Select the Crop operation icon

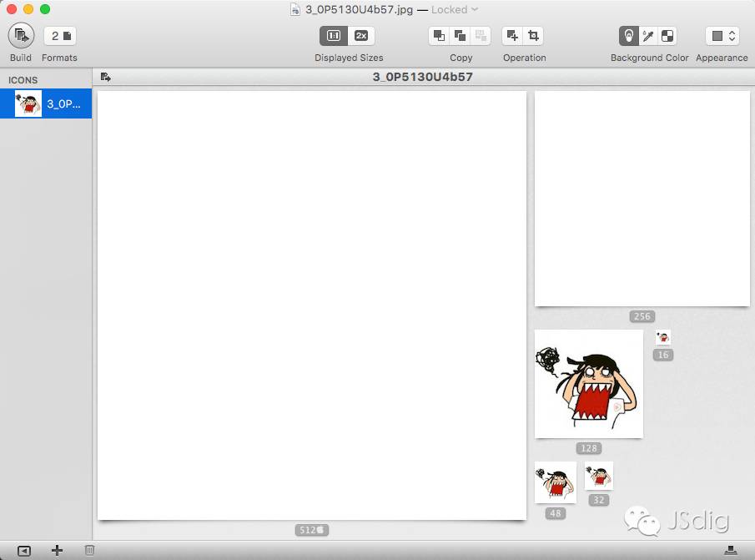click(534, 36)
